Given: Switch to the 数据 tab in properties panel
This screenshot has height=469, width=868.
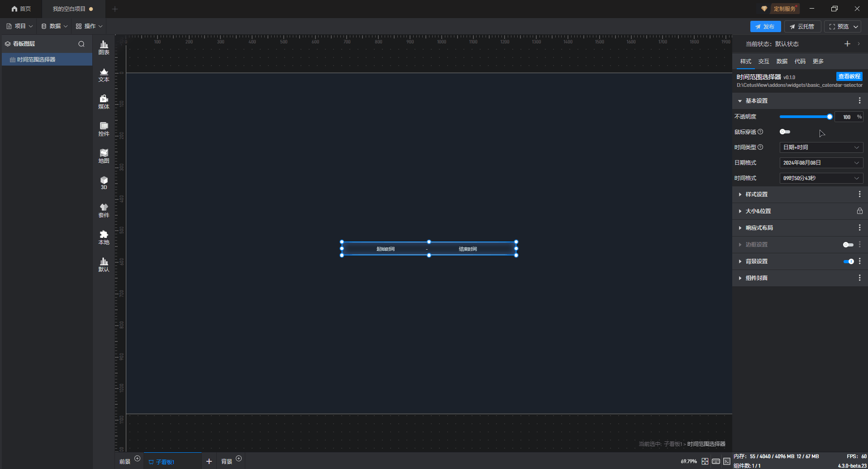Looking at the screenshot, I should [x=782, y=62].
